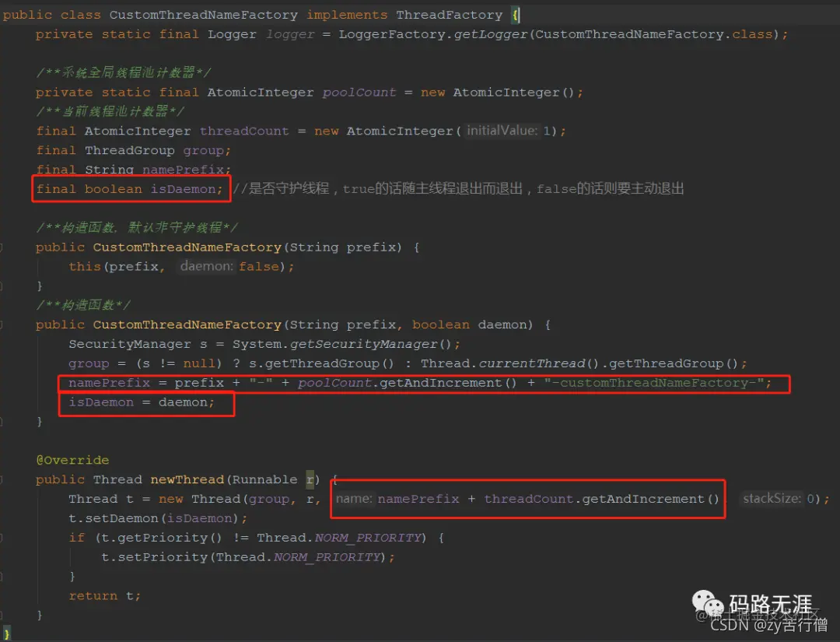Click the 'ThreadFactory' interface name in class declaration
Viewport: 840px width, 642px height.
tap(449, 15)
